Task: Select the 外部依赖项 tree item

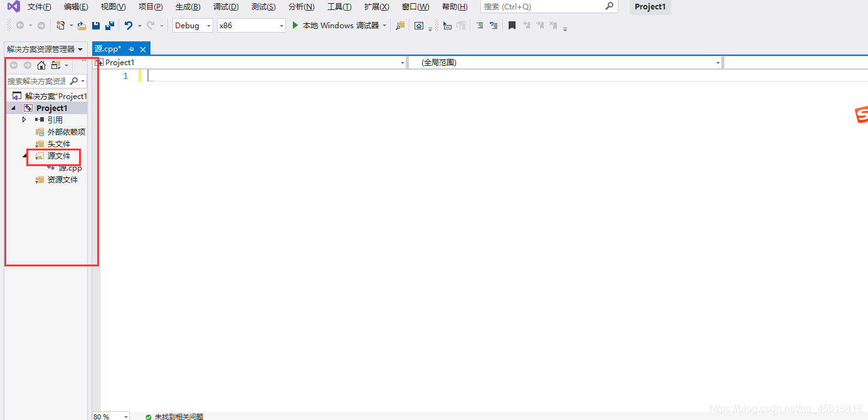Action: [x=66, y=132]
